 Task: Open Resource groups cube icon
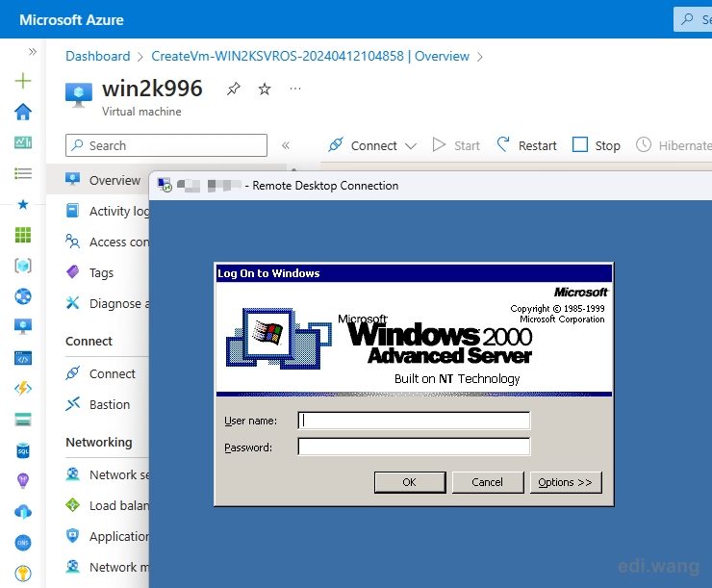click(x=23, y=266)
